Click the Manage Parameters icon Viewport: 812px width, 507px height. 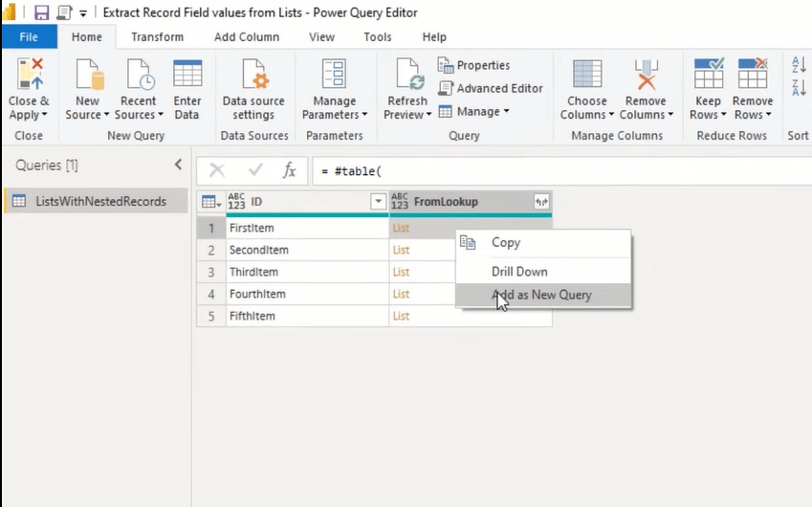[334, 74]
